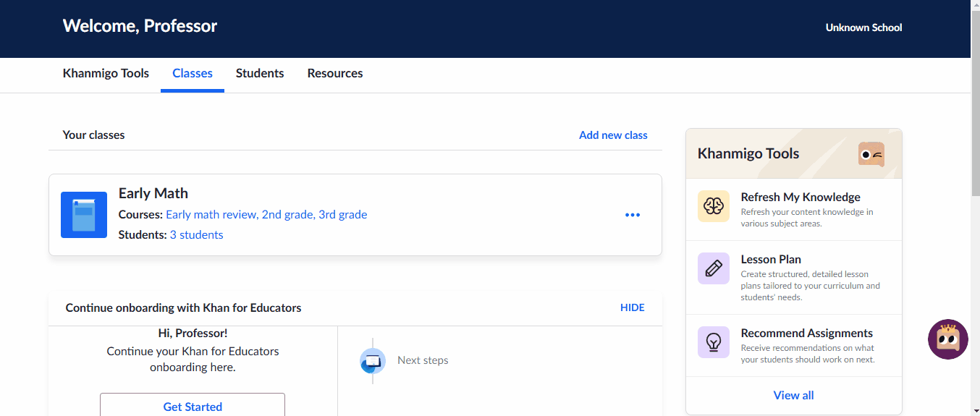980x416 pixels.
Task: Select the Classes tab
Action: [193, 73]
